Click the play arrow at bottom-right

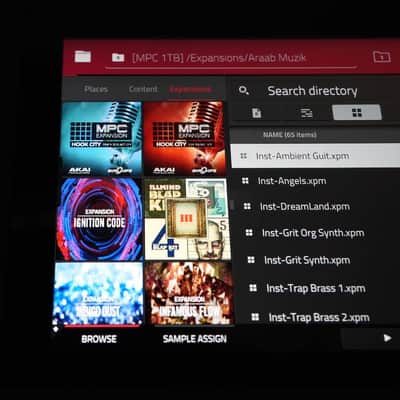point(387,338)
